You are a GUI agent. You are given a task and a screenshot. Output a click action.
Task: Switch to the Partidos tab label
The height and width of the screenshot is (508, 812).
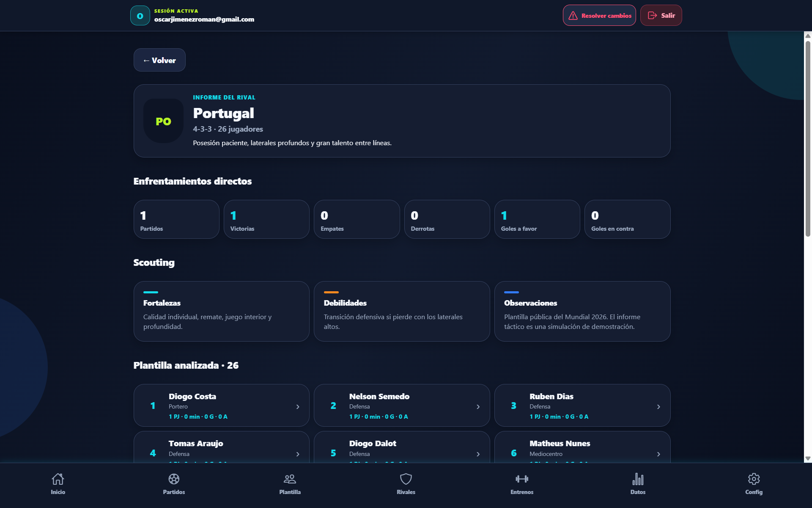pyautogui.click(x=174, y=492)
